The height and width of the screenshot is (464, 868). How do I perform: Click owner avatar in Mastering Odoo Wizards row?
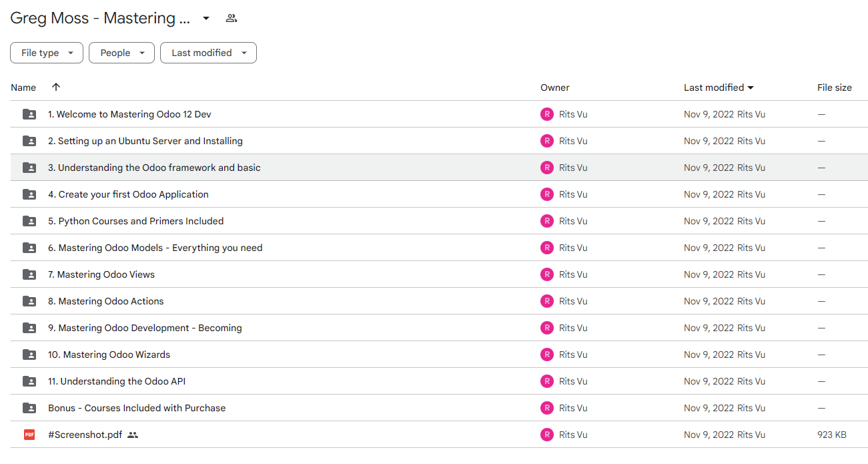point(547,355)
